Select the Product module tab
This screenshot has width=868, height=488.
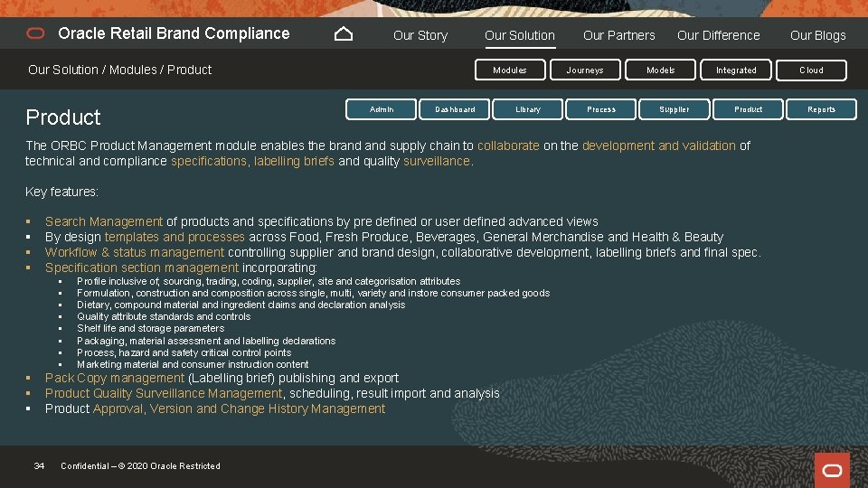pos(748,109)
